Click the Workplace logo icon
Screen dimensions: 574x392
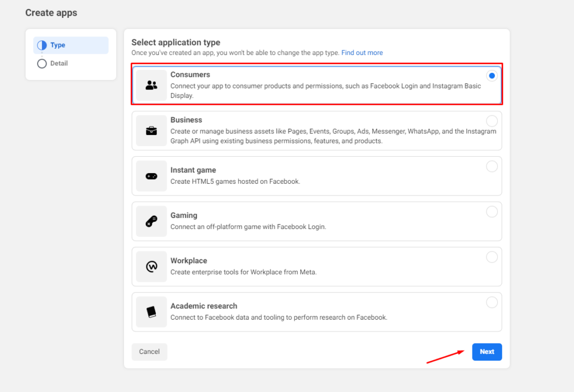151,267
